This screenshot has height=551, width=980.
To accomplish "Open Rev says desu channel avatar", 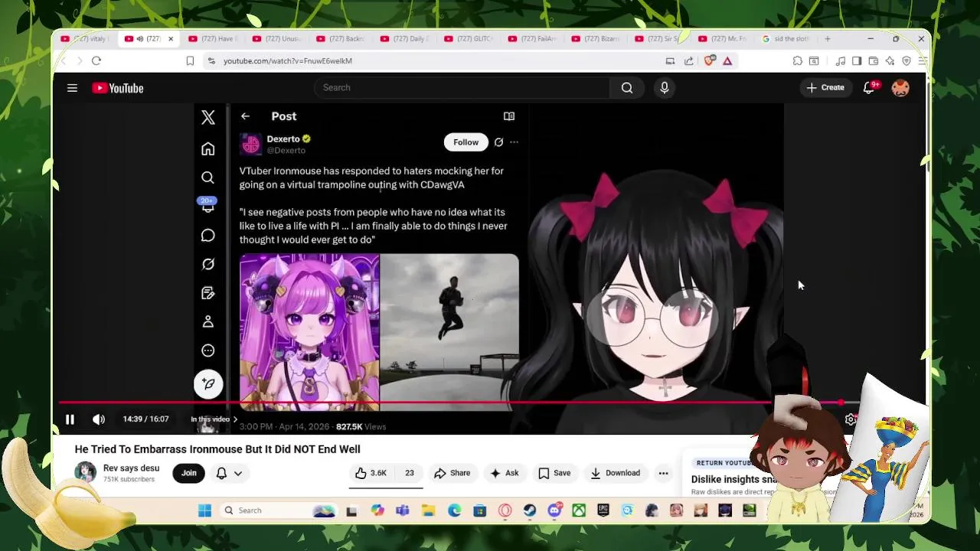I will tap(86, 473).
